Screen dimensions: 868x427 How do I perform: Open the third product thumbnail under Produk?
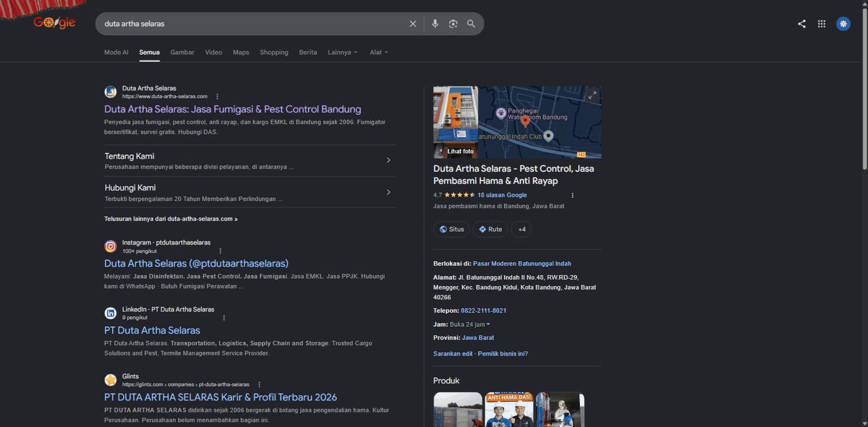click(x=560, y=410)
